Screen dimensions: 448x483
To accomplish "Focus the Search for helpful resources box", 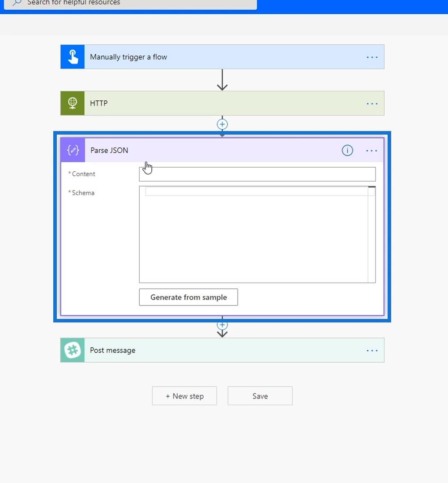I will [130, 4].
